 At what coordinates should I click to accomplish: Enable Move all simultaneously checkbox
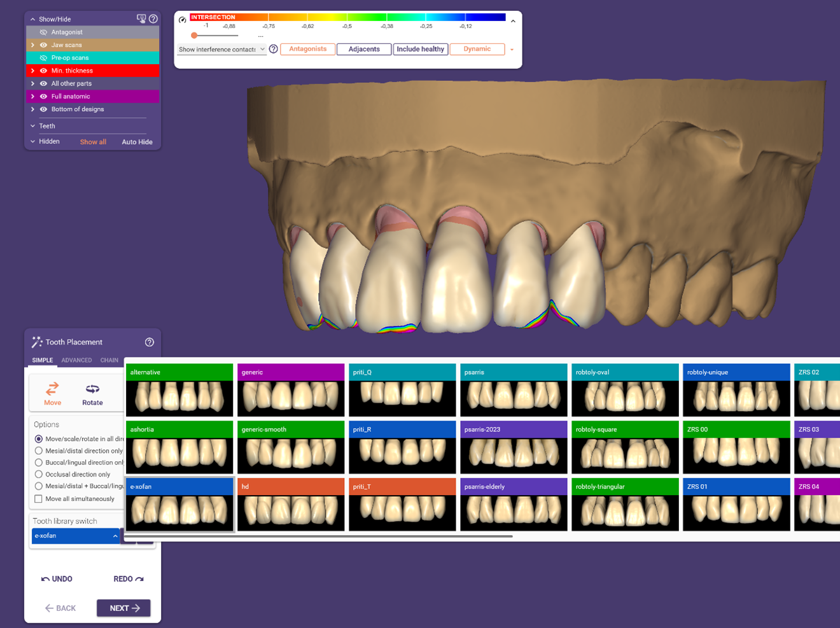point(39,499)
